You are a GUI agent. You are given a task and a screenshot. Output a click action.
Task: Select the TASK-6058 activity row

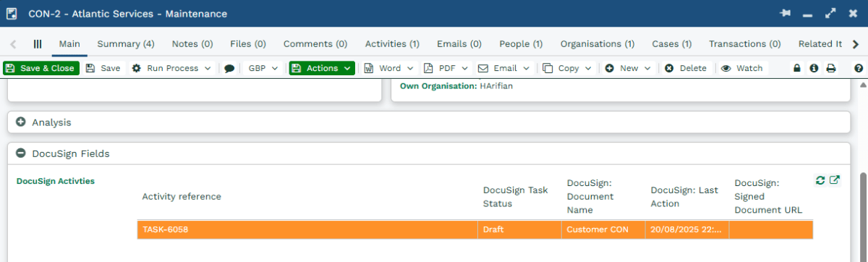pos(475,229)
